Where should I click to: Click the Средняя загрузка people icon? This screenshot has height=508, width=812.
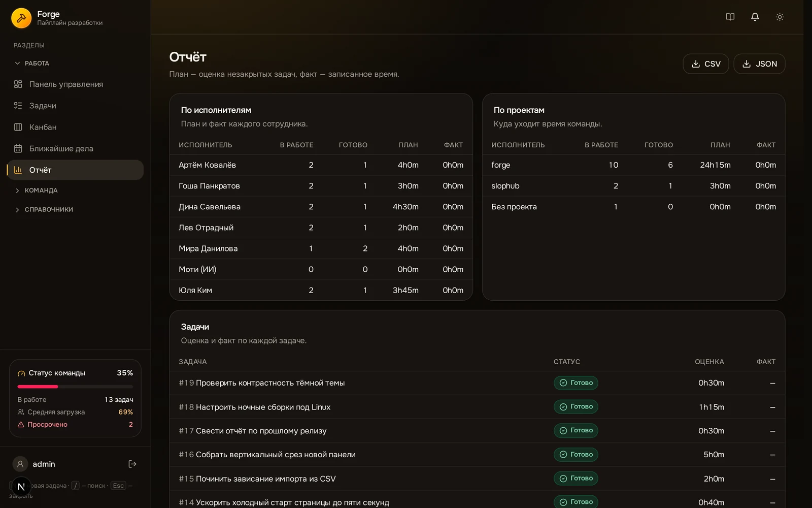tap(21, 412)
